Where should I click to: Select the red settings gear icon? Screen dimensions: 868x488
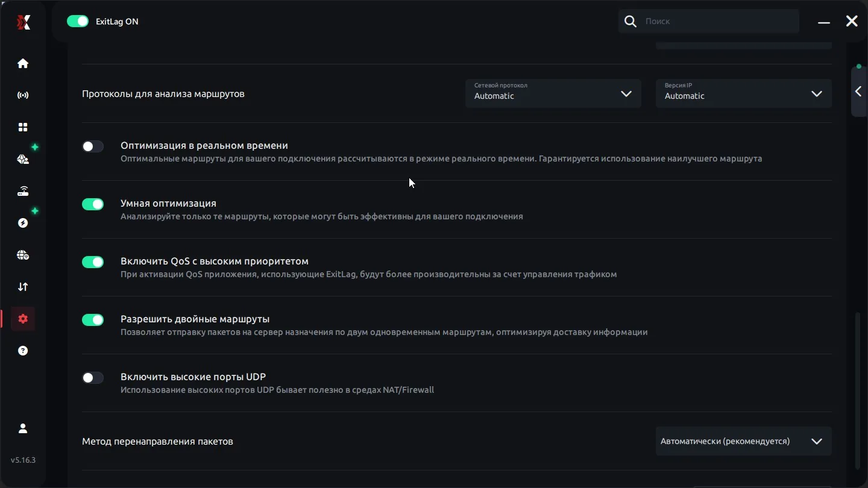coord(23,319)
